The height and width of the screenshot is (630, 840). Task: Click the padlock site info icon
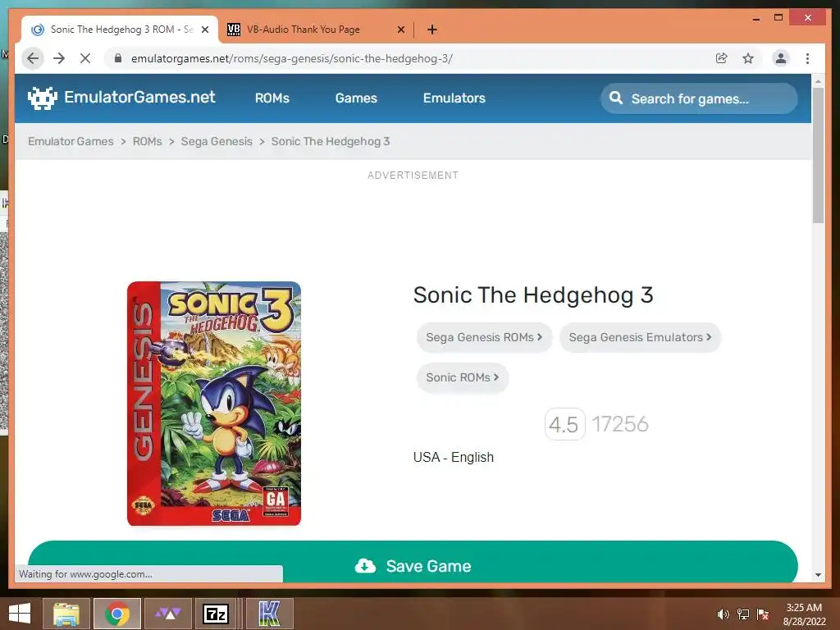click(118, 58)
